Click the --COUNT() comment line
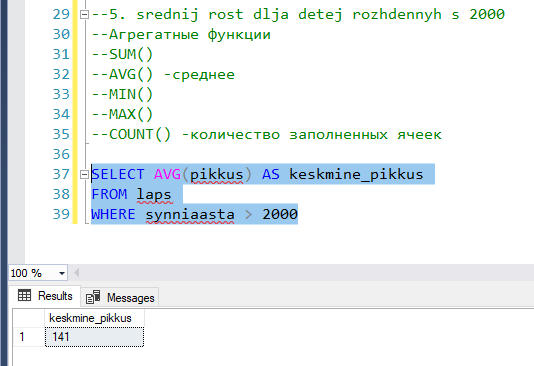 (x=267, y=134)
